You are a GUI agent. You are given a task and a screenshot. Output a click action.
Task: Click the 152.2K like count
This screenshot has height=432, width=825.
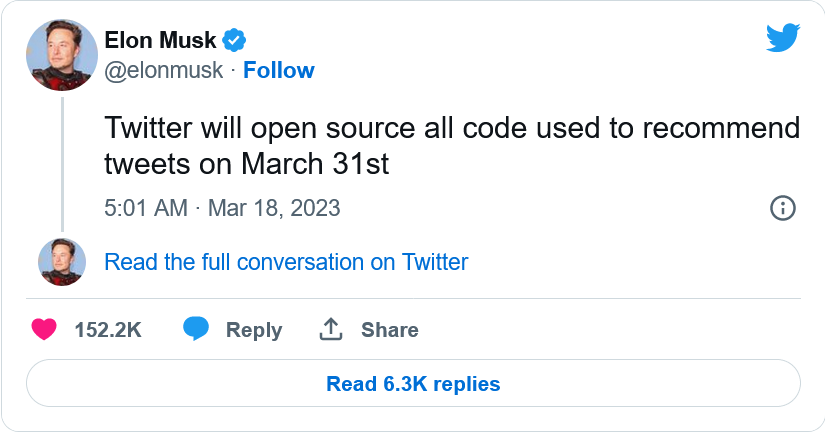click(x=108, y=330)
